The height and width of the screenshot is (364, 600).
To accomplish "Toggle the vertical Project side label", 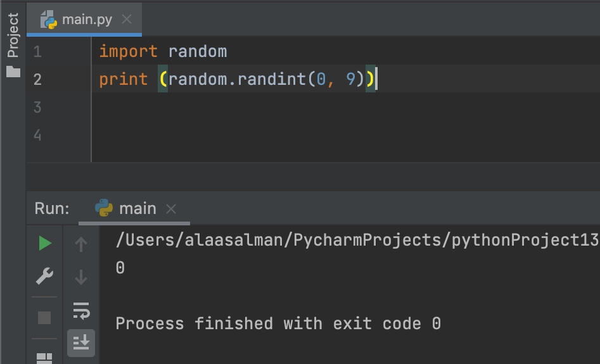I will pyautogui.click(x=13, y=35).
